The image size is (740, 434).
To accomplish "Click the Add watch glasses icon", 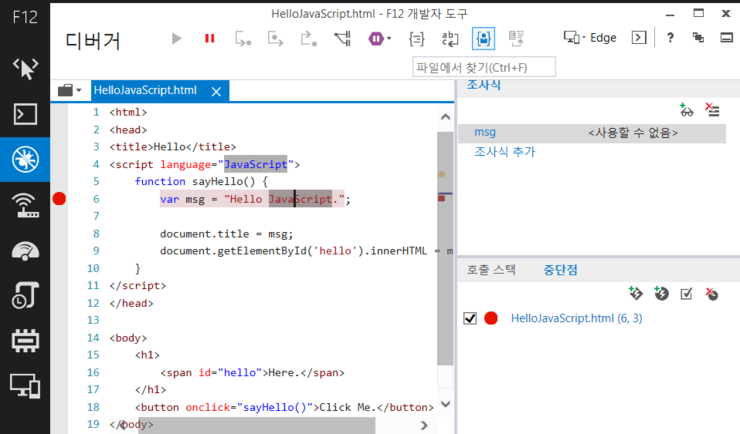I will click(686, 110).
